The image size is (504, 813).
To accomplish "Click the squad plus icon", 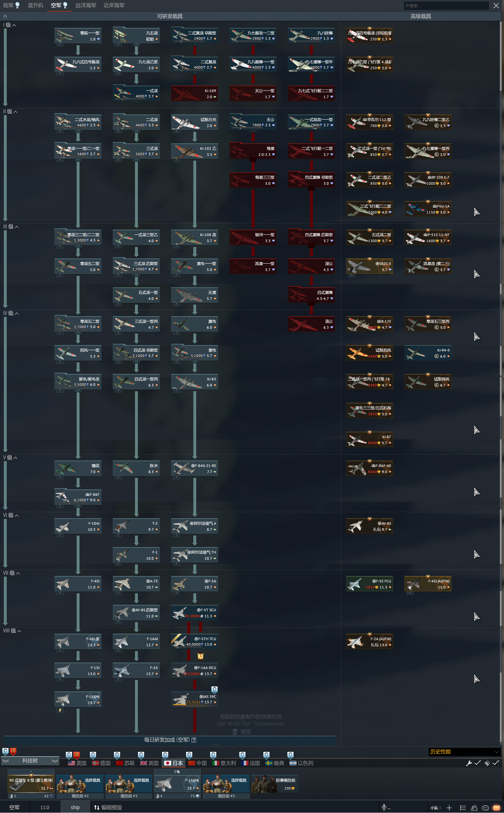I will [449, 808].
